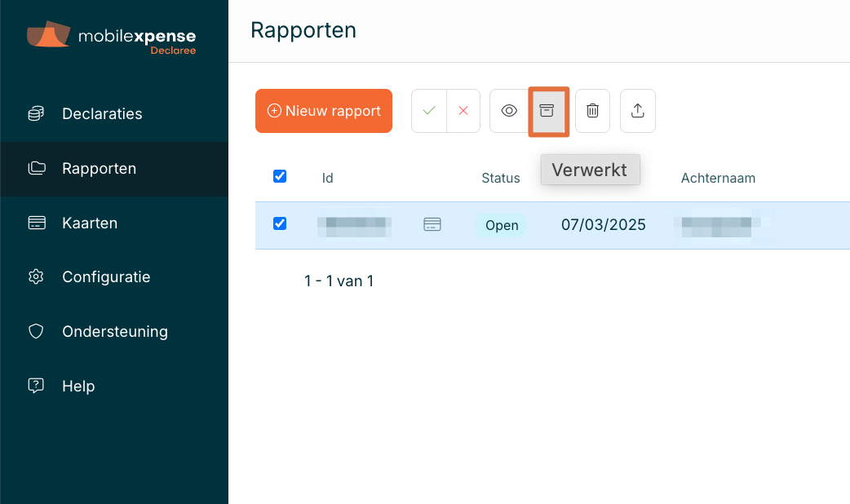
Task: Uncheck the select-all header checkbox
Action: [280, 176]
